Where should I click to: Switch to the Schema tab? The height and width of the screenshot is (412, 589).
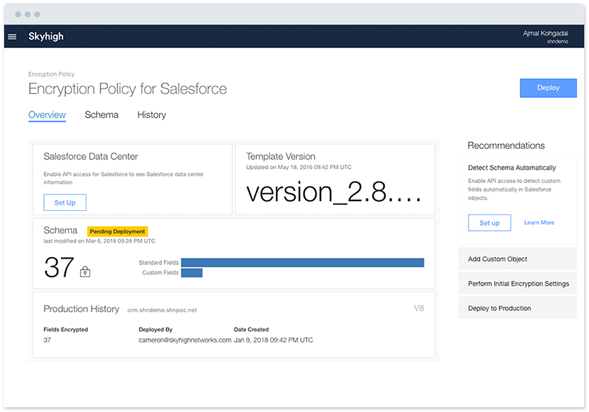101,115
